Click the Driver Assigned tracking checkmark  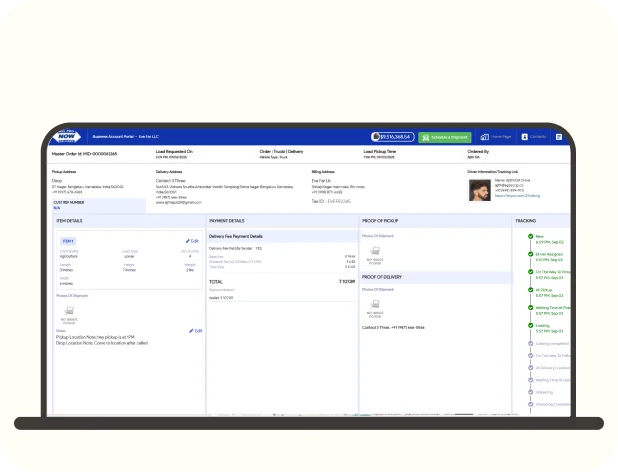tap(529, 255)
